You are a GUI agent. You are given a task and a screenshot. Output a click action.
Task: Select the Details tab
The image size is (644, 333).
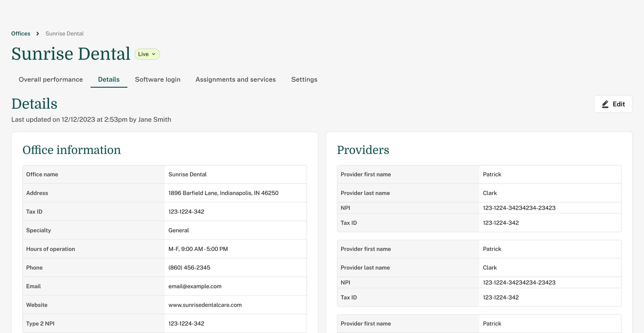(109, 80)
